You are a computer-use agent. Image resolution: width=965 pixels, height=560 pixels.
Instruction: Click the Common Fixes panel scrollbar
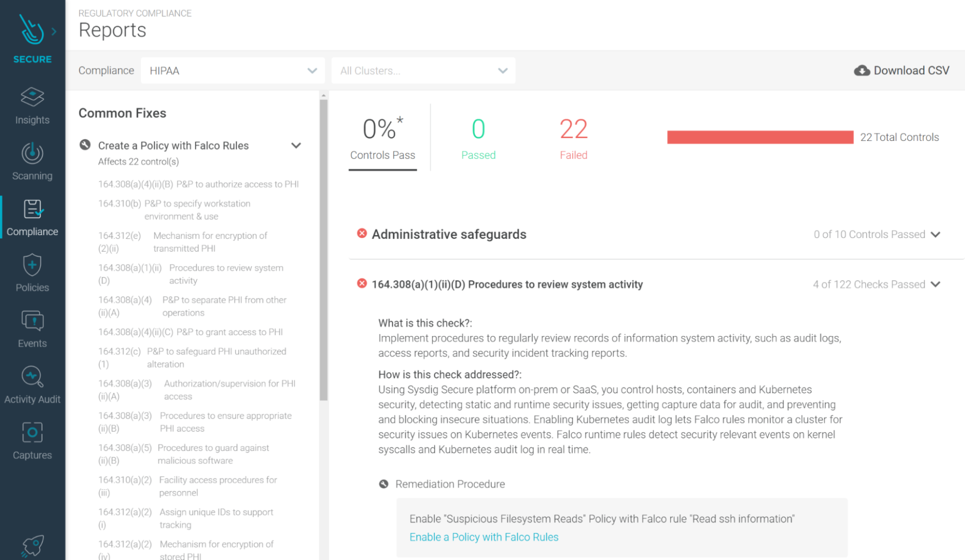pos(323,250)
